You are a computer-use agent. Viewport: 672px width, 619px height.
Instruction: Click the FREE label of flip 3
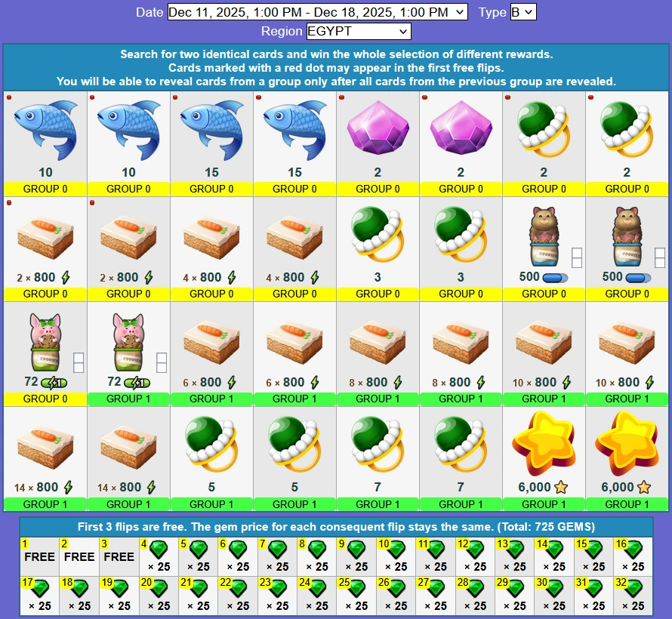click(119, 557)
